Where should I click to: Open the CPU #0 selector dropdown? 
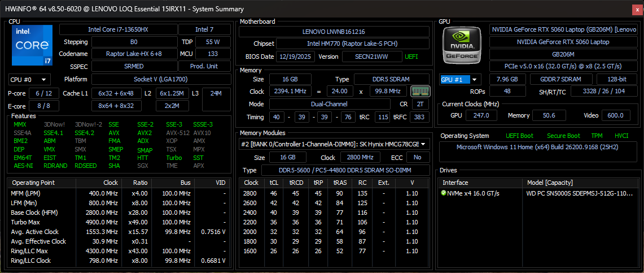pos(29,79)
